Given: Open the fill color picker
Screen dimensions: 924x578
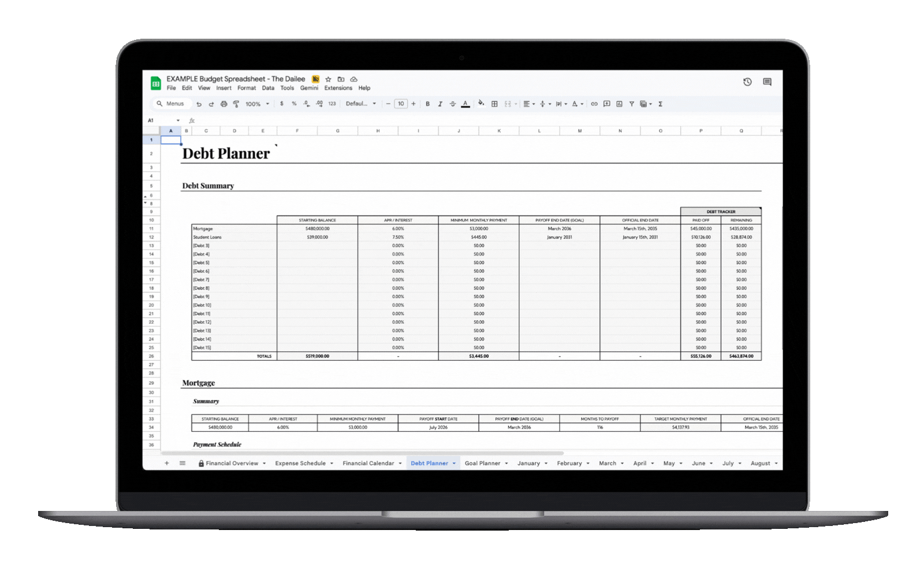Looking at the screenshot, I should (481, 104).
